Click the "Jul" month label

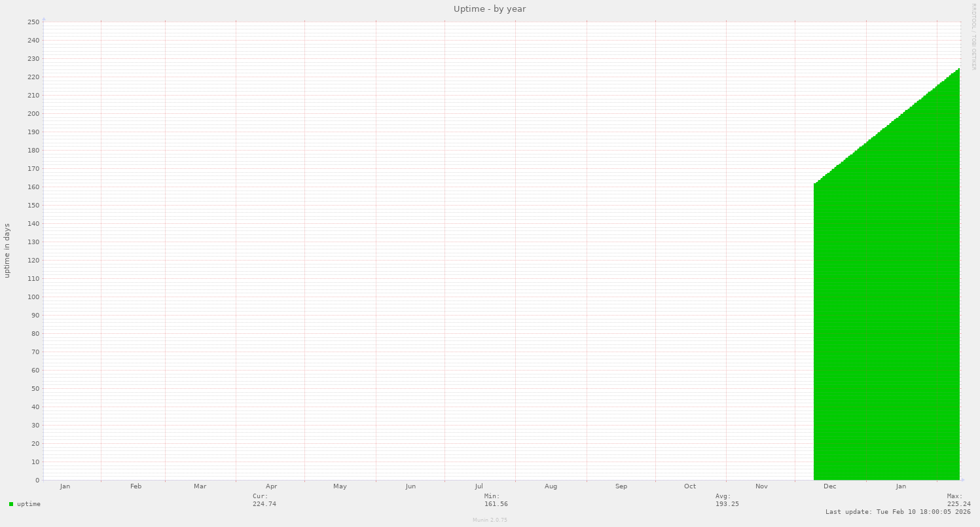(x=479, y=486)
